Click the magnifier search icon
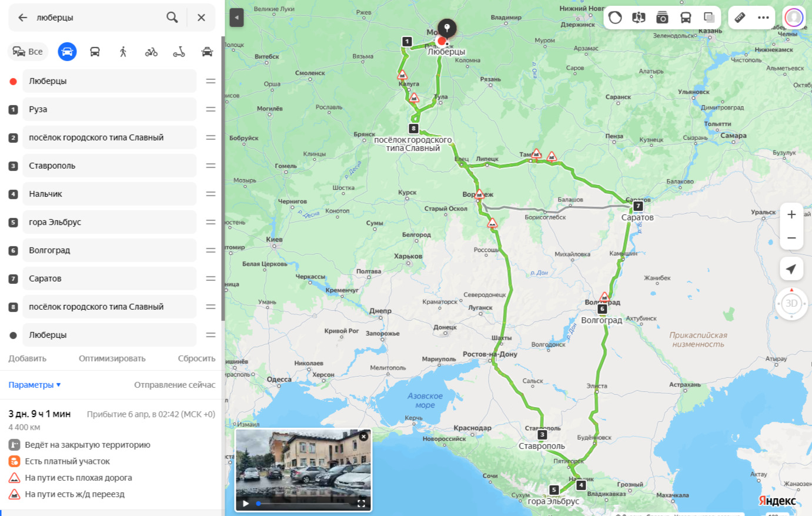This screenshot has width=812, height=516. coord(172,18)
